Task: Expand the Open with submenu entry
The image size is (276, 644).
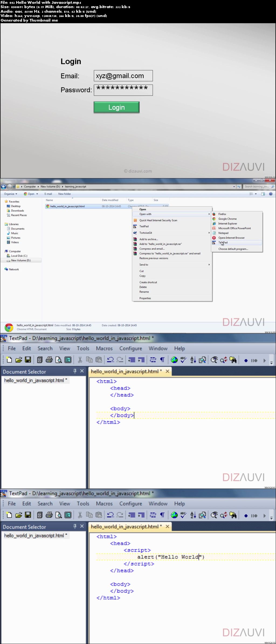Action: point(172,214)
